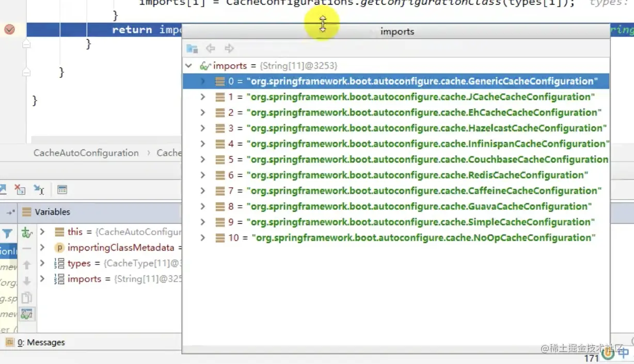Click the move watch up arrow
The height and width of the screenshot is (364, 634).
pos(27,265)
